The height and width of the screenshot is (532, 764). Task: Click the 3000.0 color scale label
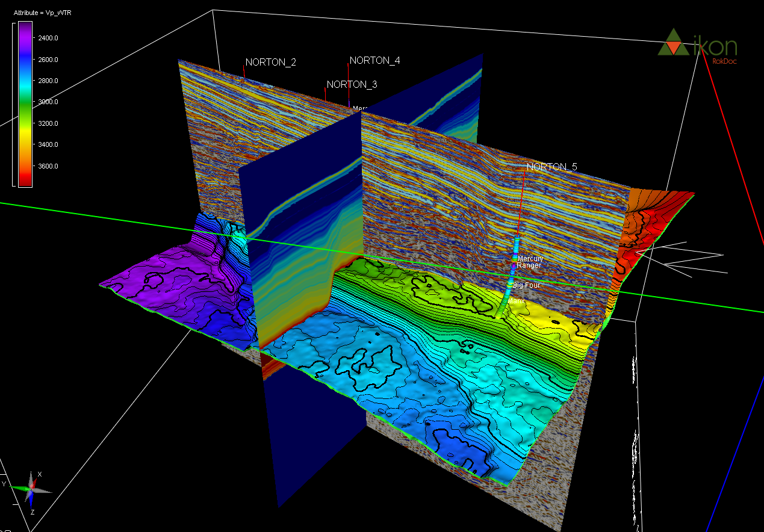click(48, 102)
